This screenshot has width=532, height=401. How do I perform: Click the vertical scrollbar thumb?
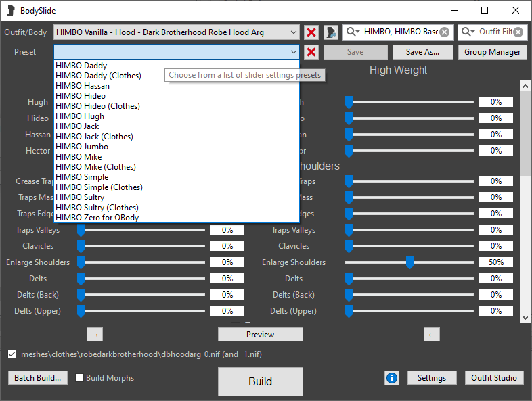coord(525,133)
